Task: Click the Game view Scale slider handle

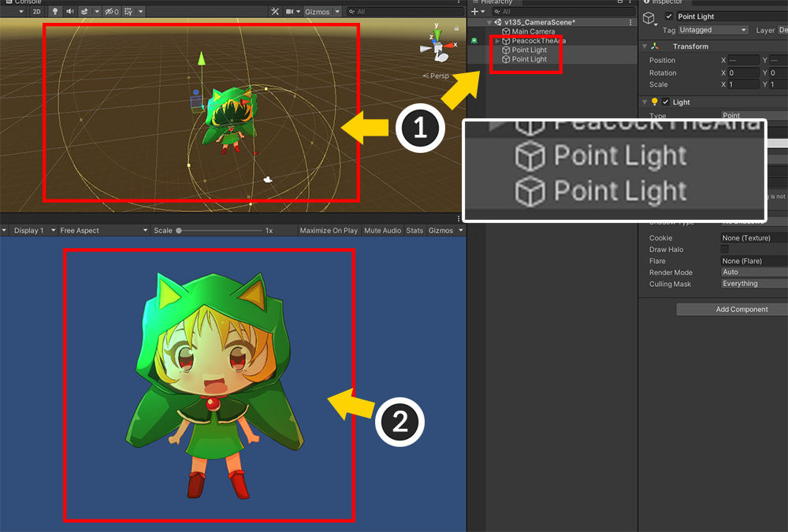Action: pos(178,230)
